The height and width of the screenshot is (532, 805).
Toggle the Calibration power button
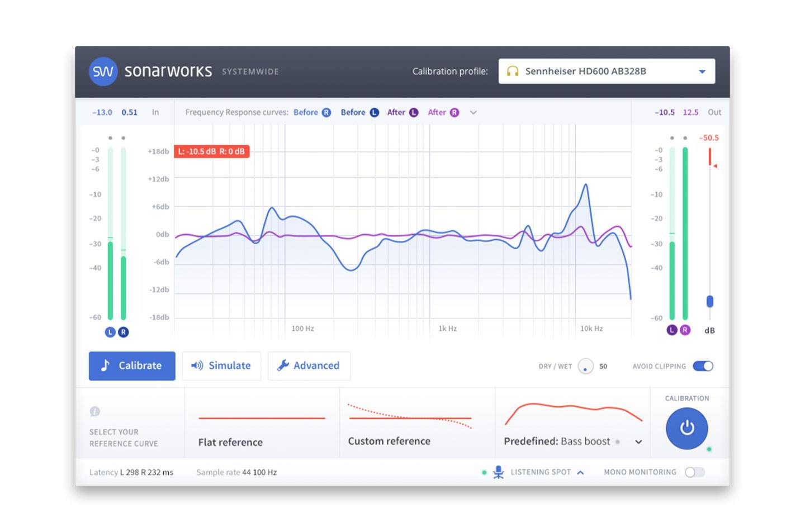click(686, 429)
